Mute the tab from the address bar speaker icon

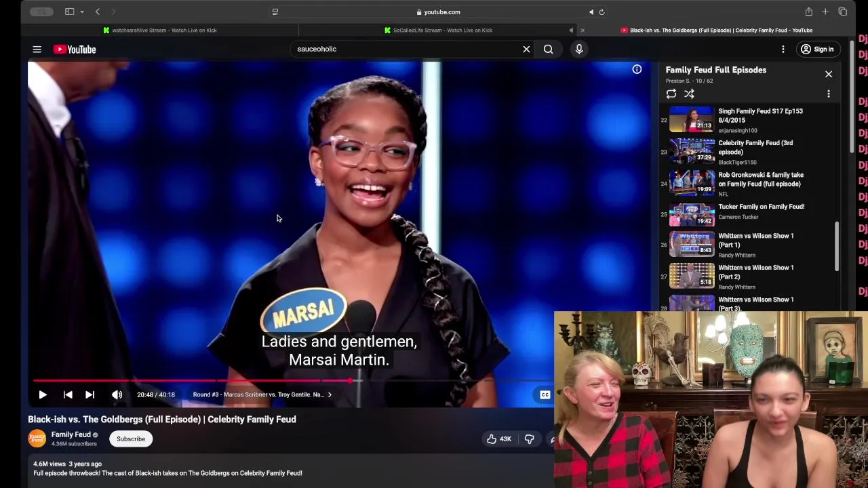(x=591, y=12)
